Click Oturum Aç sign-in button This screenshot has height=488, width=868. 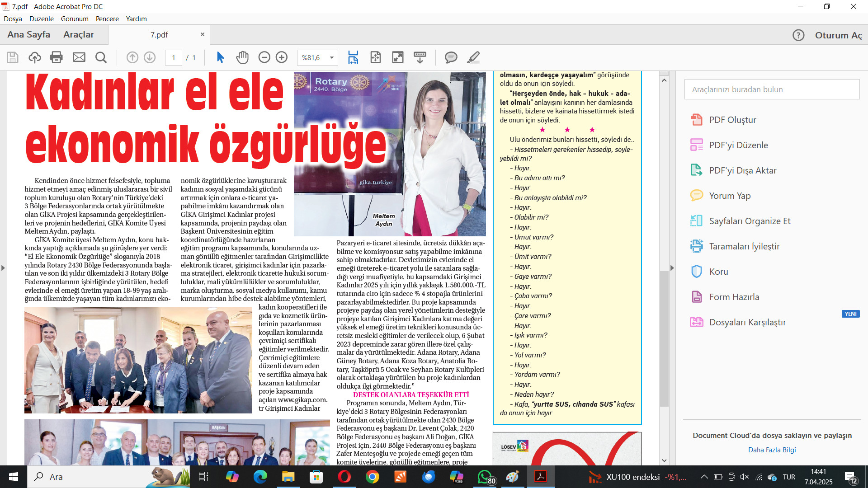click(x=839, y=35)
